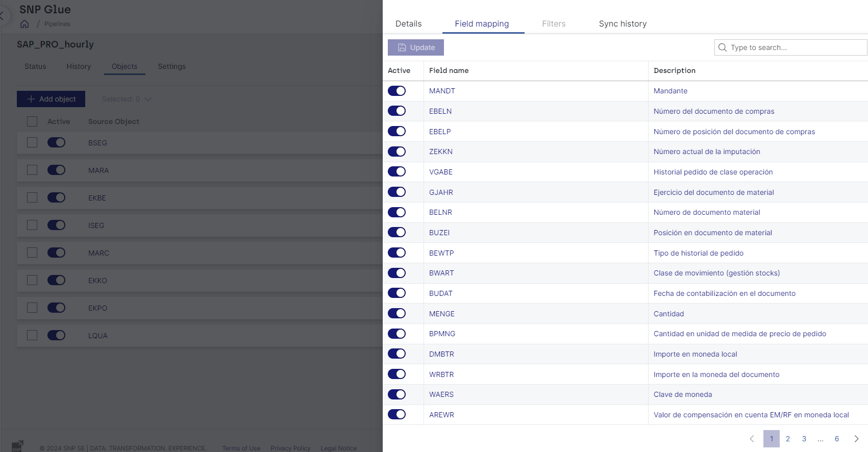The image size is (868, 452).
Task: Switch to the Sync history tab
Action: point(623,24)
